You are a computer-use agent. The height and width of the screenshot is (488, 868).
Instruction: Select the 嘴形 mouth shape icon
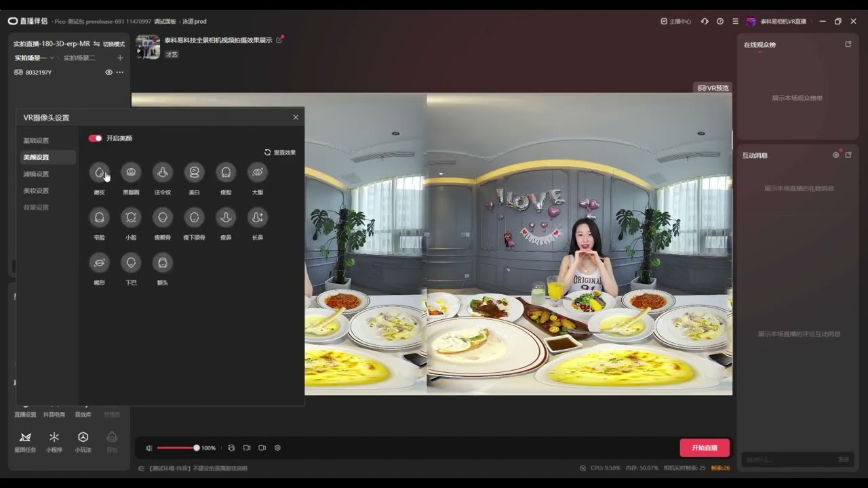[100, 262]
